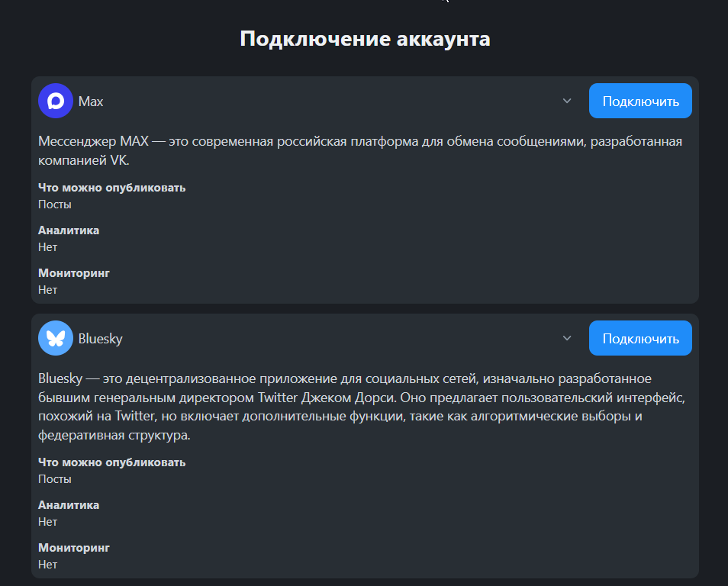Viewport: 728px width, 586px height.
Task: Click the Max messenger logo icon
Action: click(56, 101)
